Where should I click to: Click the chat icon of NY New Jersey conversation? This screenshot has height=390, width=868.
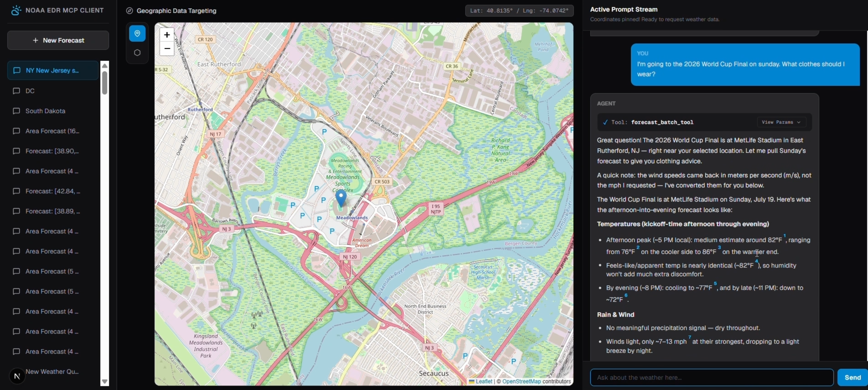[16, 70]
